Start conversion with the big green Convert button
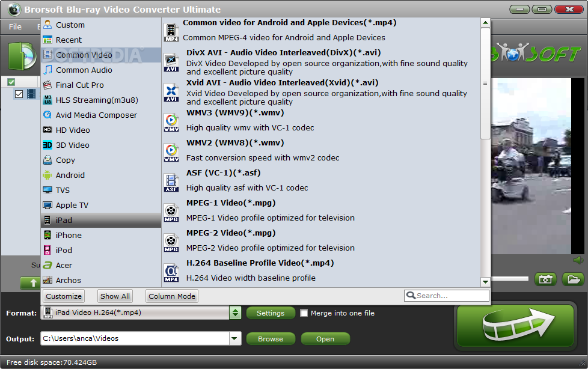Image resolution: width=588 pixels, height=369 pixels. 515,325
